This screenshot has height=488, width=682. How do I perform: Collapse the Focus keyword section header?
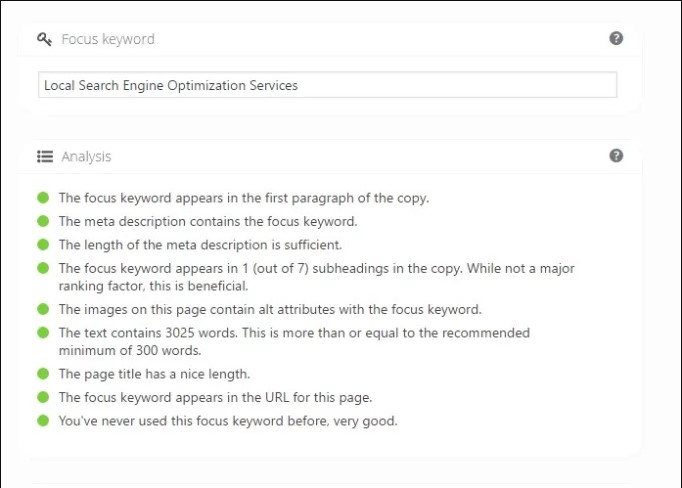(108, 40)
